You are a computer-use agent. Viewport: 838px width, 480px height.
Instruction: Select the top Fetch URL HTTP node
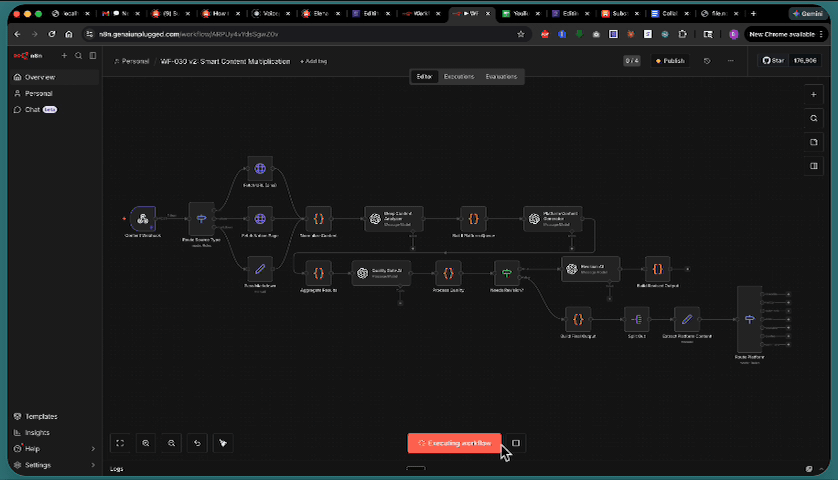260,169
